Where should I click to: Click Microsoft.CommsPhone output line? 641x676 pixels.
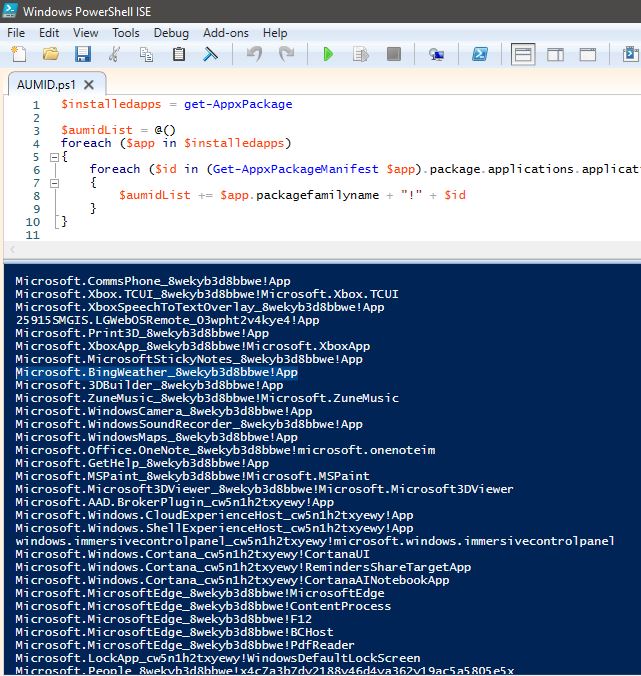click(153, 281)
